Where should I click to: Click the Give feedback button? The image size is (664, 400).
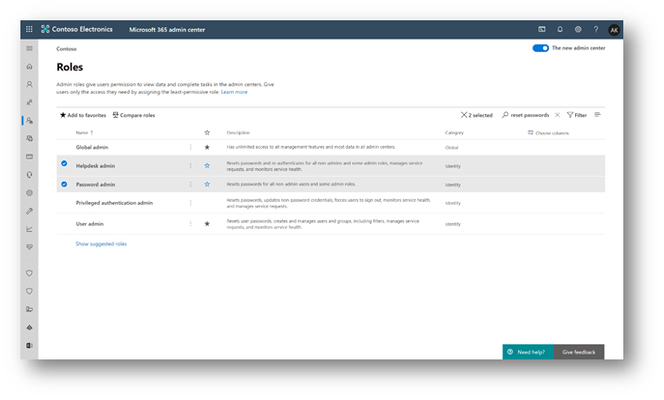point(579,352)
